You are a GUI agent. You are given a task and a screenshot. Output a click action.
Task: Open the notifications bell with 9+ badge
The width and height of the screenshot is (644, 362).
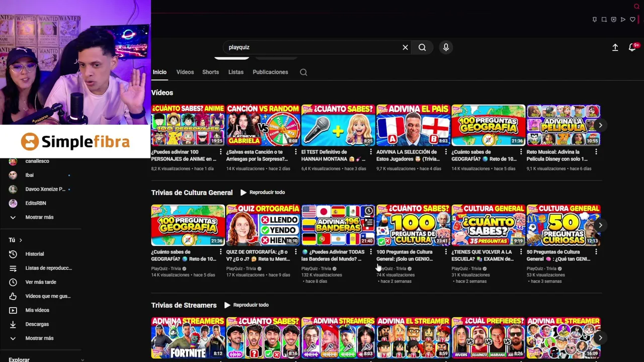(632, 47)
